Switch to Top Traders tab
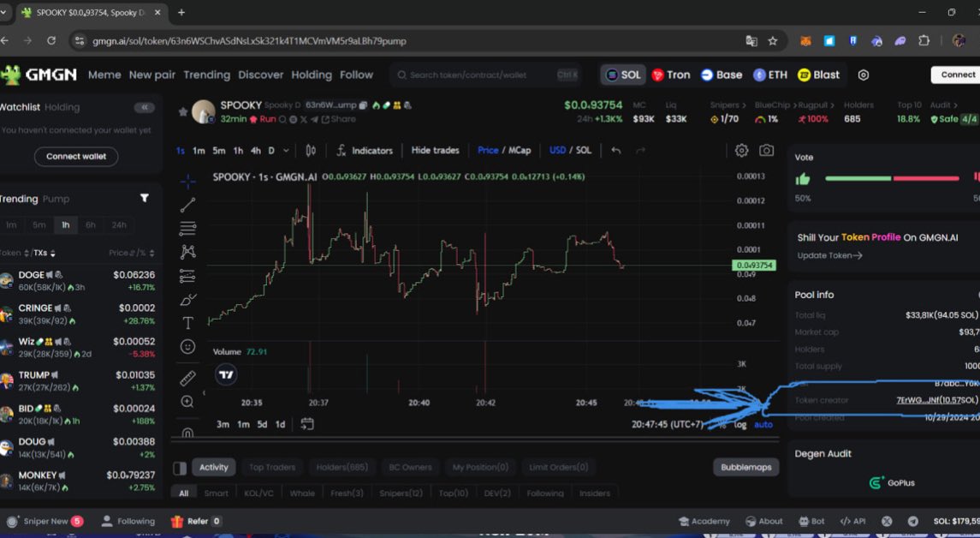The height and width of the screenshot is (538, 980). coord(272,467)
